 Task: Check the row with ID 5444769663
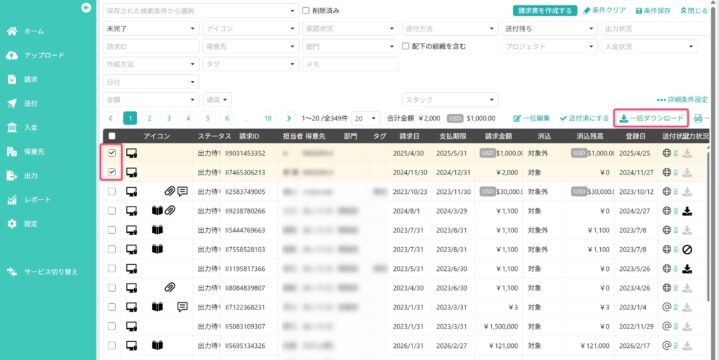click(112, 230)
